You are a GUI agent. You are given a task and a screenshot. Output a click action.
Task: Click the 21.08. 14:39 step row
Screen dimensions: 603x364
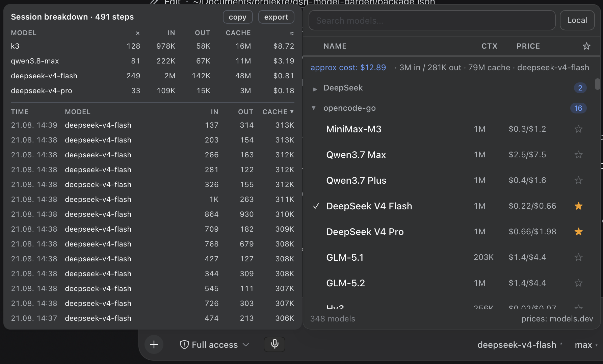152,125
